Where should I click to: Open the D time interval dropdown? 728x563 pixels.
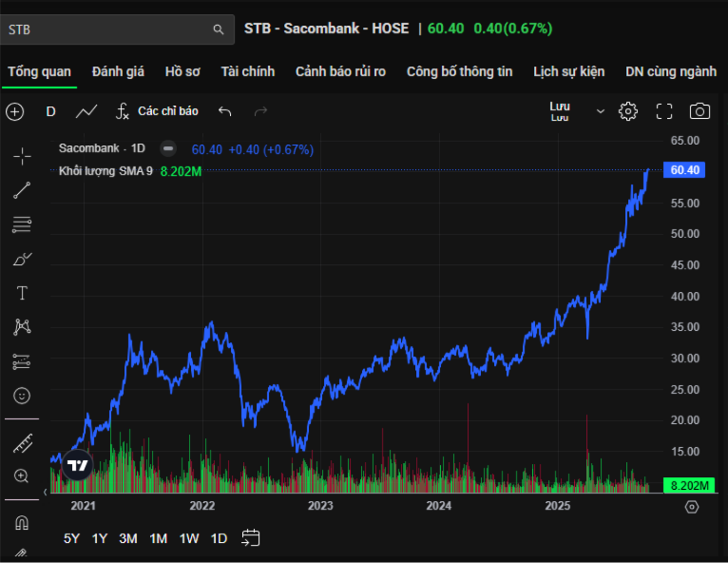[51, 111]
